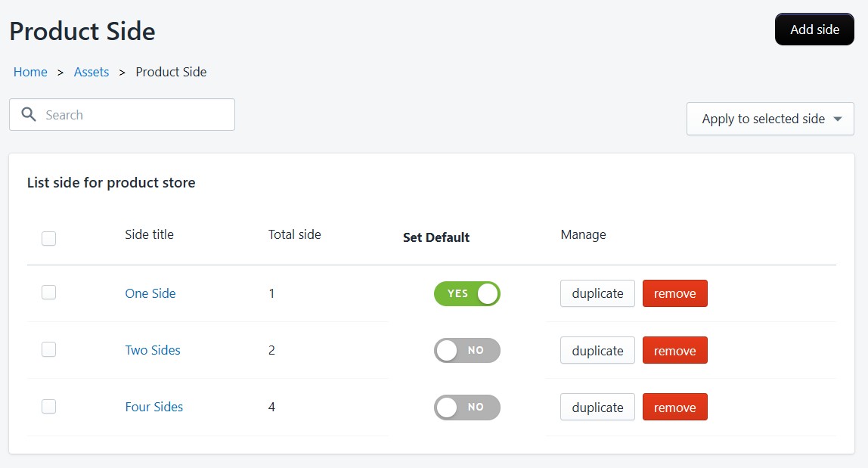
Task: Disable the default toggle for One Side
Action: [x=467, y=293]
